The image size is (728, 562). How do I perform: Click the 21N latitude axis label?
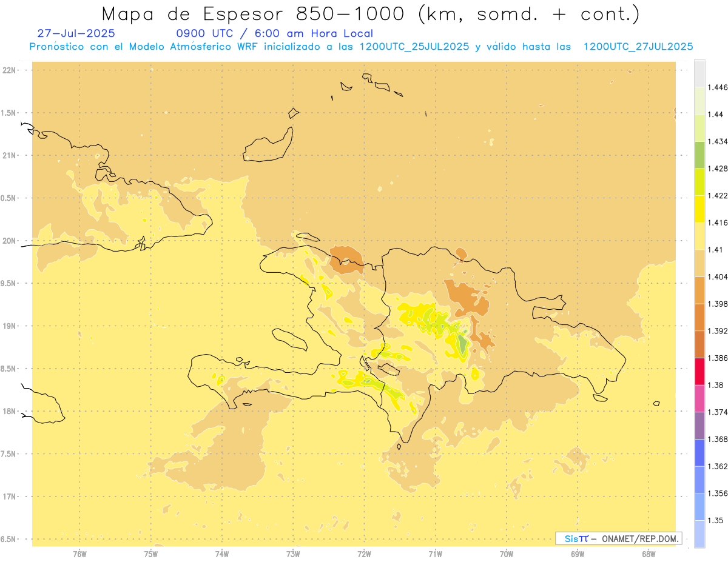pos(10,156)
